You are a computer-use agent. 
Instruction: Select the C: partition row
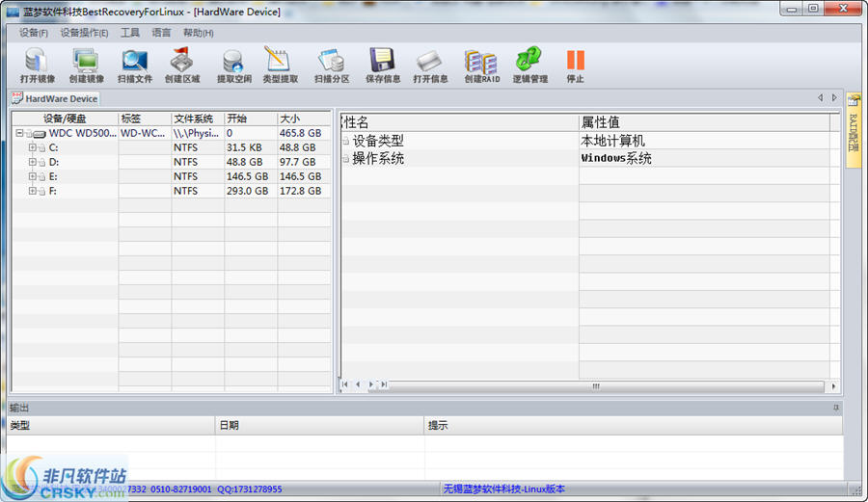172,147
